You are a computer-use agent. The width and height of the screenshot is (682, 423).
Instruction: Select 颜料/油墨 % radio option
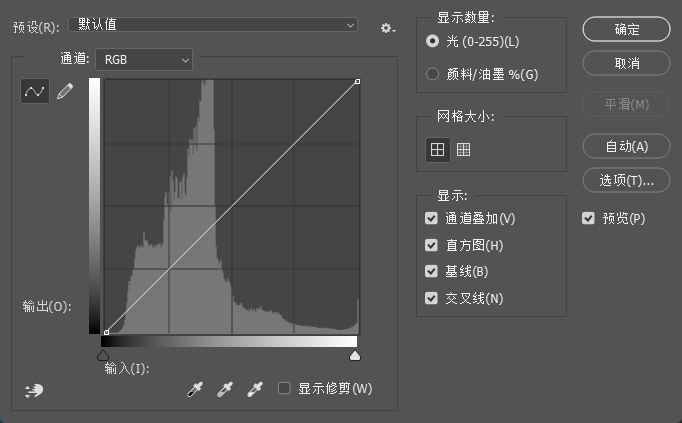432,74
